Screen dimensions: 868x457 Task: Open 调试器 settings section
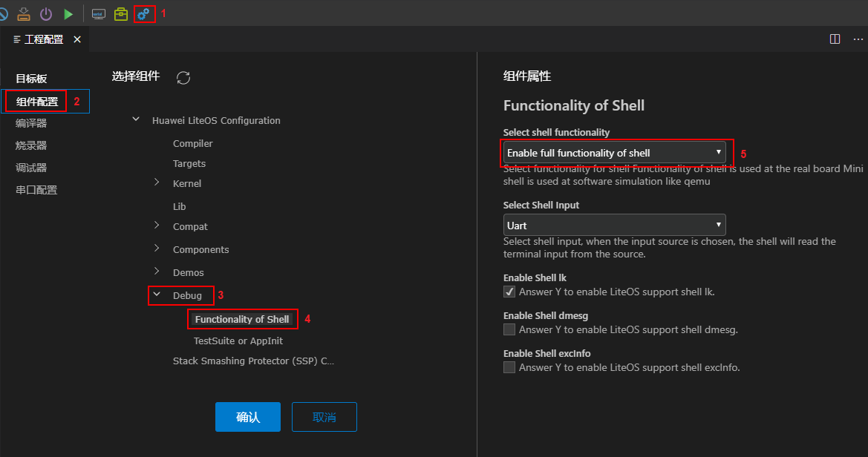click(31, 168)
